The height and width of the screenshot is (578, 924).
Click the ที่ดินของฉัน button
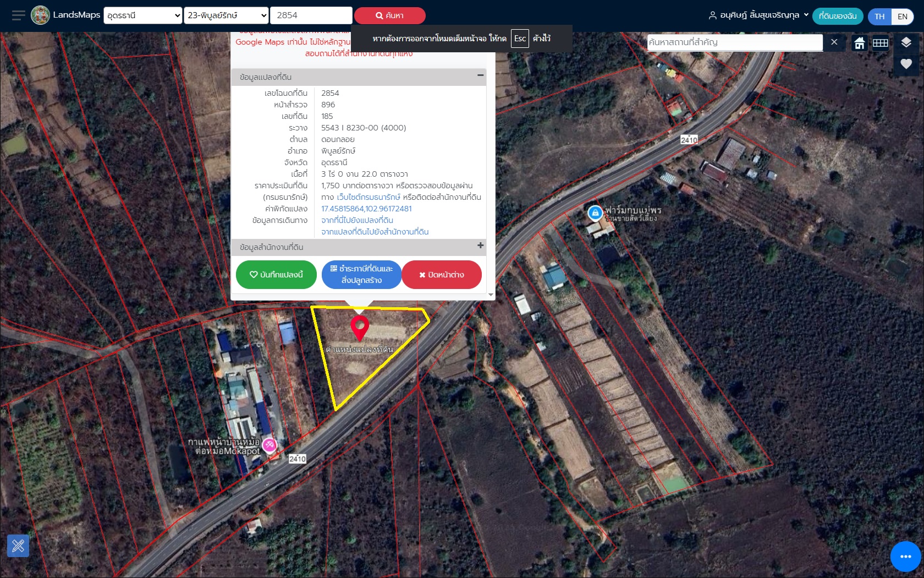pyautogui.click(x=838, y=16)
